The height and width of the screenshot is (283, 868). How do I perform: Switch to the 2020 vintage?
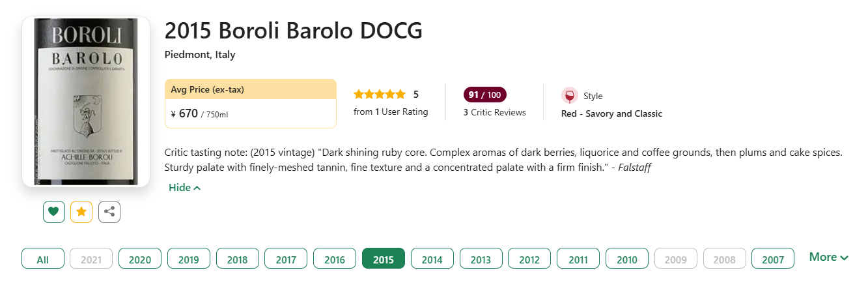coord(140,259)
